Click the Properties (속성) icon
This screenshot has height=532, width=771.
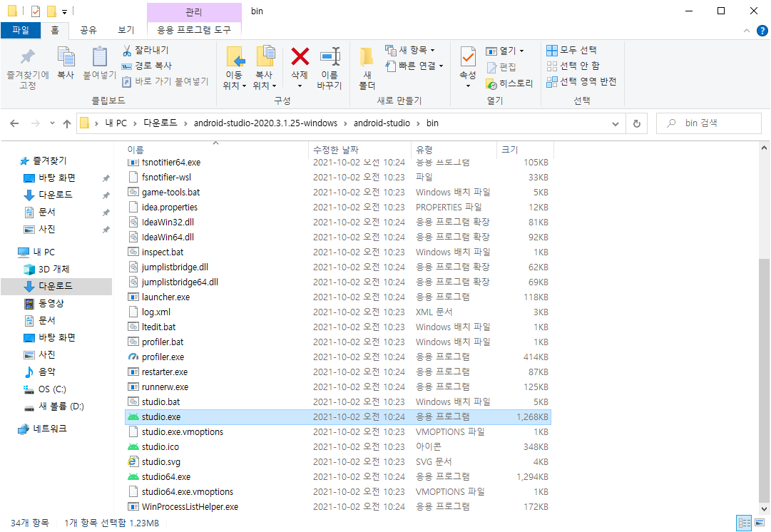[x=468, y=57]
